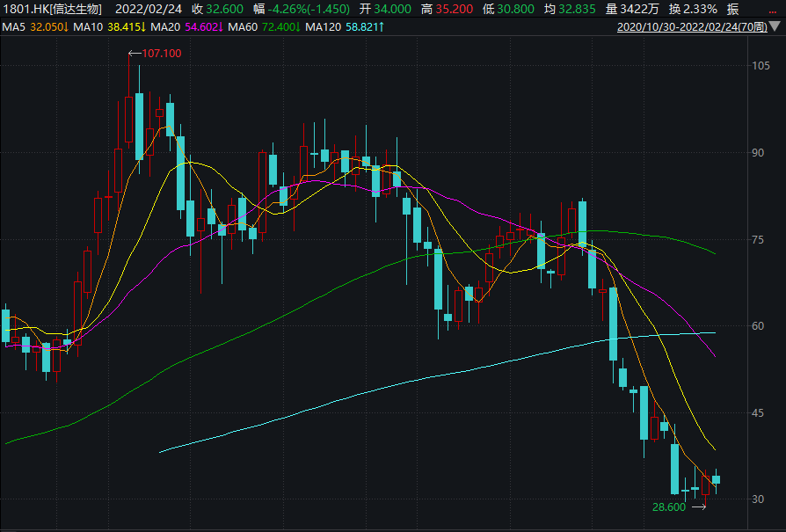Image resolution: width=786 pixels, height=532 pixels.
Task: Open the 2020/10/30-2022/02/24 date range link
Action: 692,27
